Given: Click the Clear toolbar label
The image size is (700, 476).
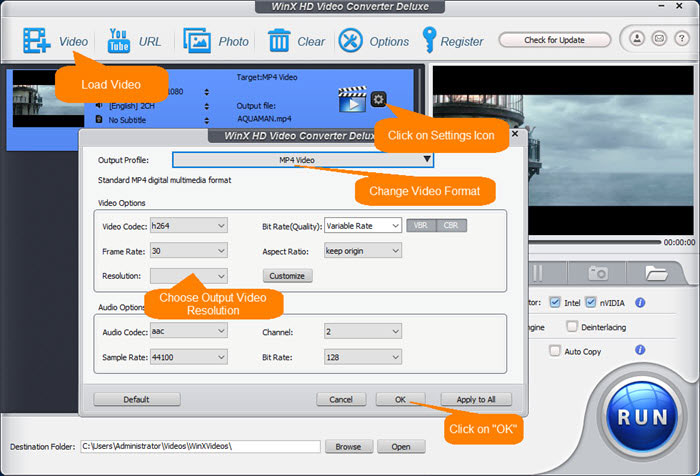Looking at the screenshot, I should coord(311,42).
